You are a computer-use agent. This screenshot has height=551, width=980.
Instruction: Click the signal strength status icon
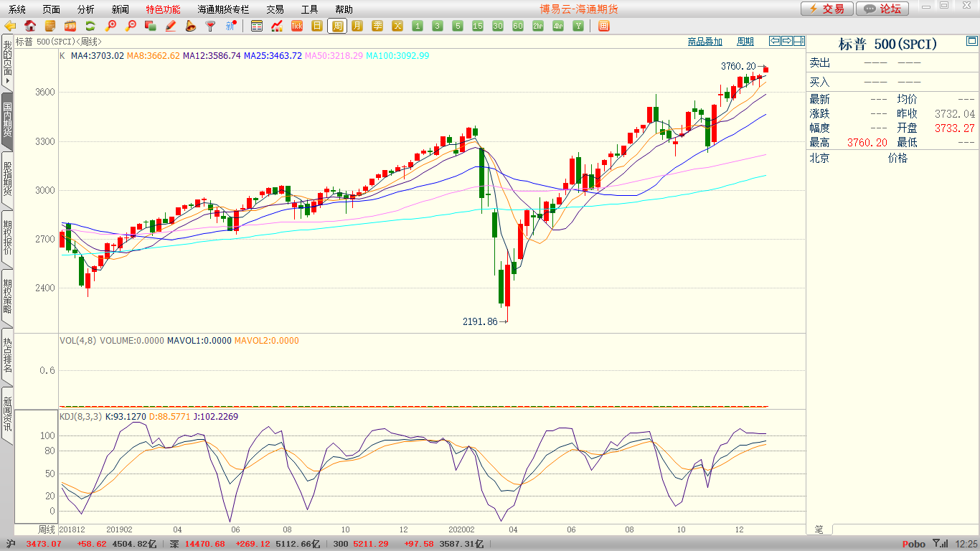941,544
